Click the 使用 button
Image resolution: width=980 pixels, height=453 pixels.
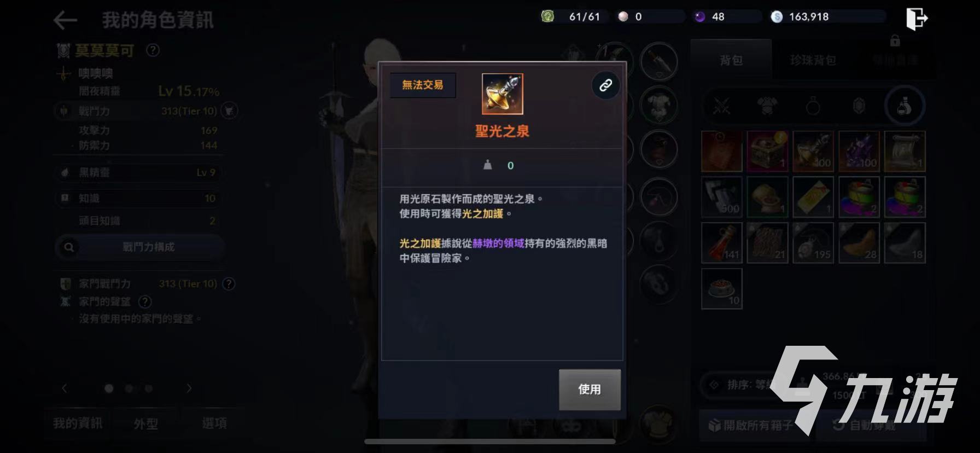click(x=590, y=390)
